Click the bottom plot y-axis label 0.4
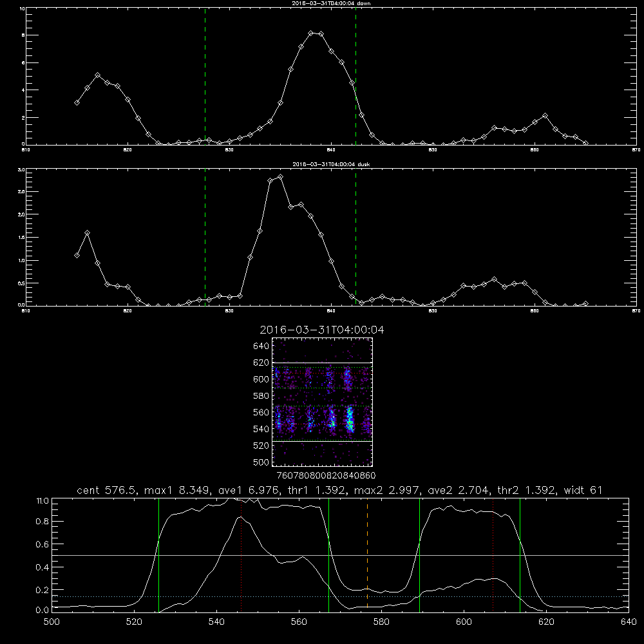This screenshot has height=644, width=644. [43, 567]
